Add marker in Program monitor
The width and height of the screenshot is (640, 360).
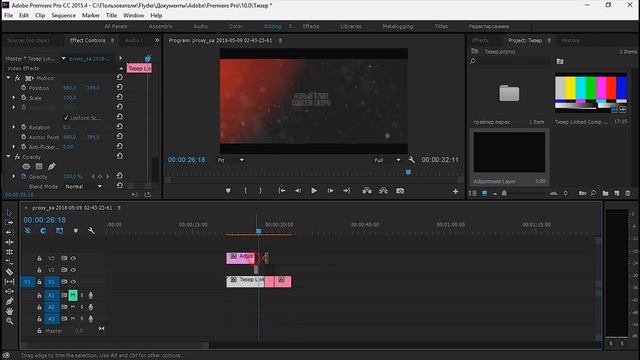(x=228, y=191)
